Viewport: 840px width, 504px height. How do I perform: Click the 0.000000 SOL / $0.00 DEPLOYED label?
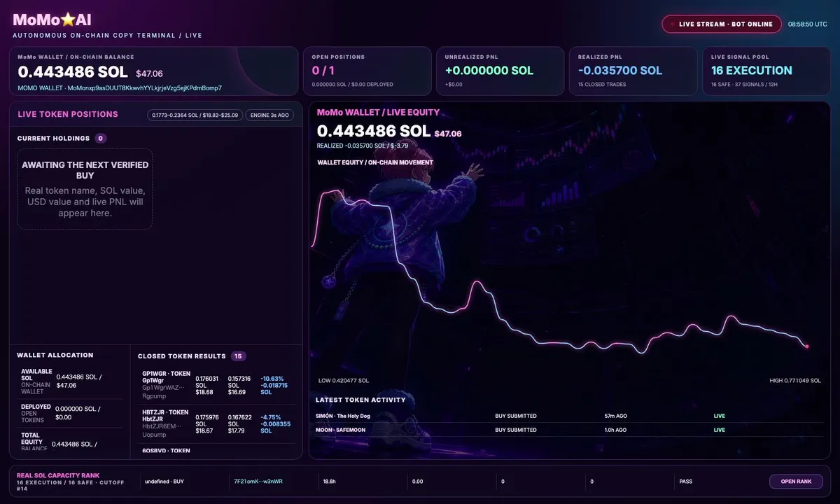[x=352, y=85]
